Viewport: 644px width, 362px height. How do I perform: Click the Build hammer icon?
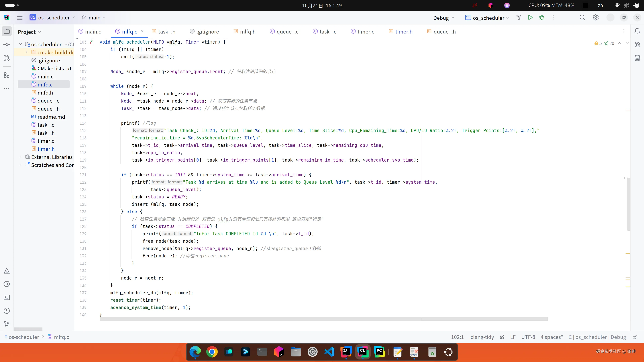[x=519, y=17]
